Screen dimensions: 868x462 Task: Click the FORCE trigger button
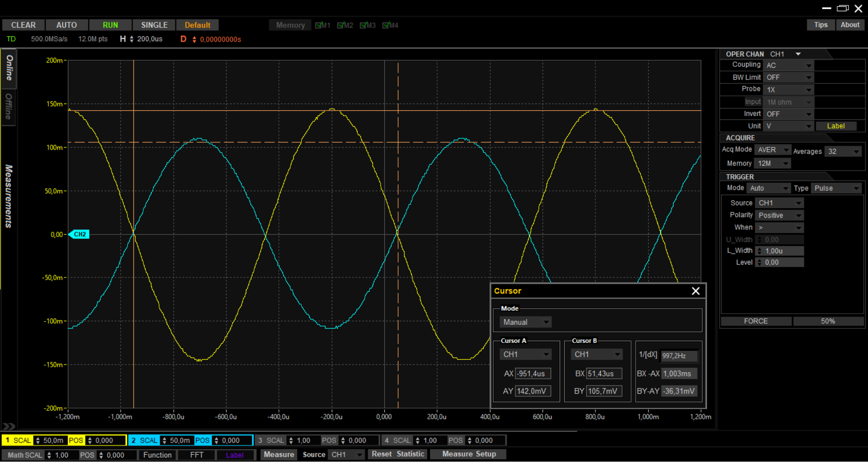tap(756, 321)
